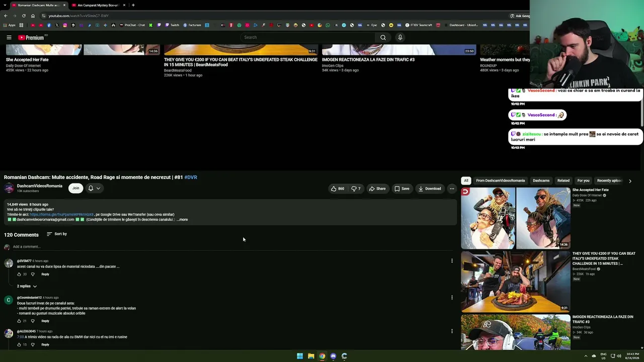Download the Romanian Dashcam video

click(430, 189)
